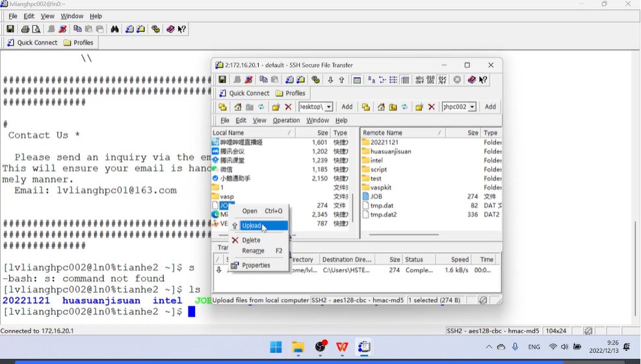641x364 pixels.
Task: Go to the remote home folder icon
Action: pos(381,107)
